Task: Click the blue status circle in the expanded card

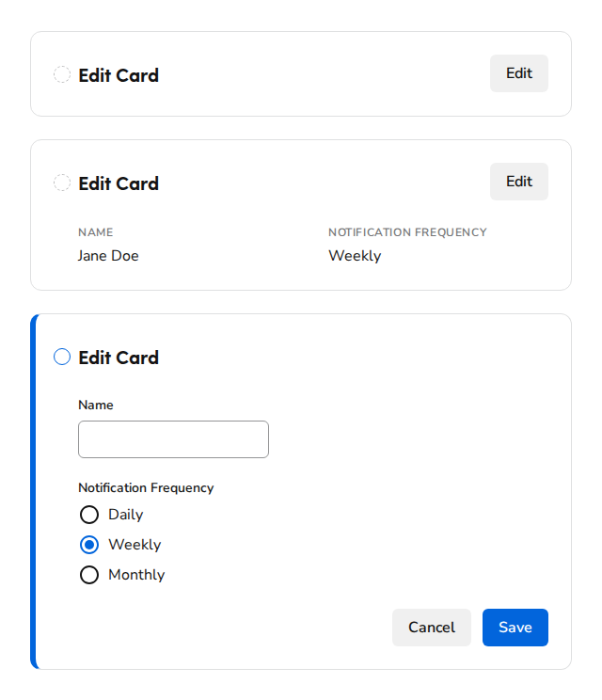Action: coord(62,357)
